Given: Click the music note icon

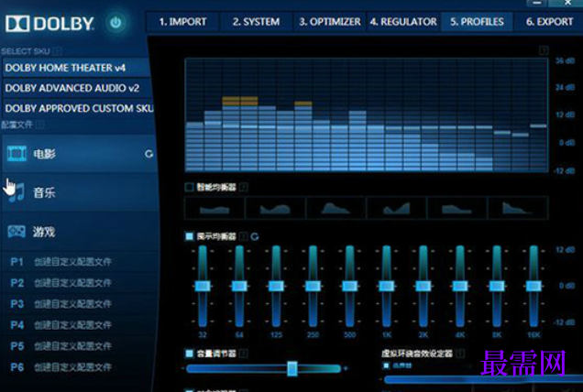Looking at the screenshot, I should [x=17, y=192].
